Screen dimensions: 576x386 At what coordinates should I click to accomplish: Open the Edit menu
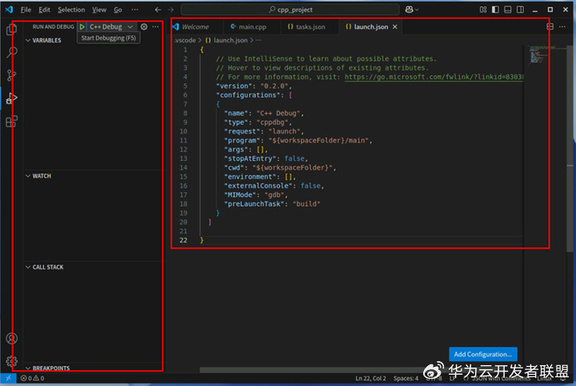tap(44, 10)
